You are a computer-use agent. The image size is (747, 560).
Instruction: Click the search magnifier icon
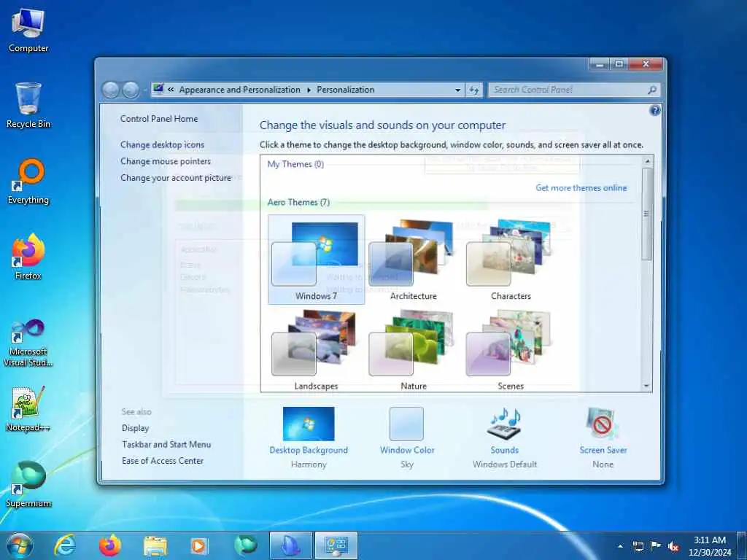(x=652, y=90)
